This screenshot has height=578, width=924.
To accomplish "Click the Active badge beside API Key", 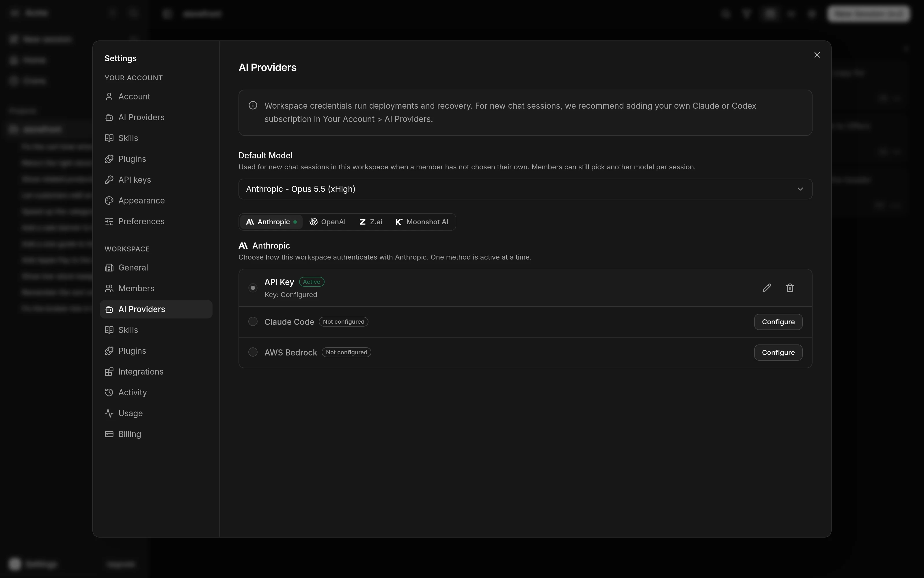I will tap(312, 282).
